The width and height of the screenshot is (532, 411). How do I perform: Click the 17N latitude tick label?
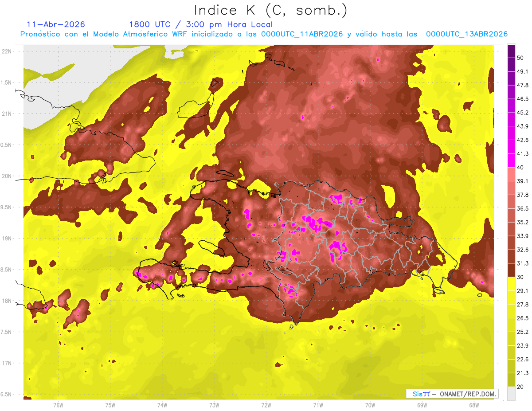click(8, 363)
